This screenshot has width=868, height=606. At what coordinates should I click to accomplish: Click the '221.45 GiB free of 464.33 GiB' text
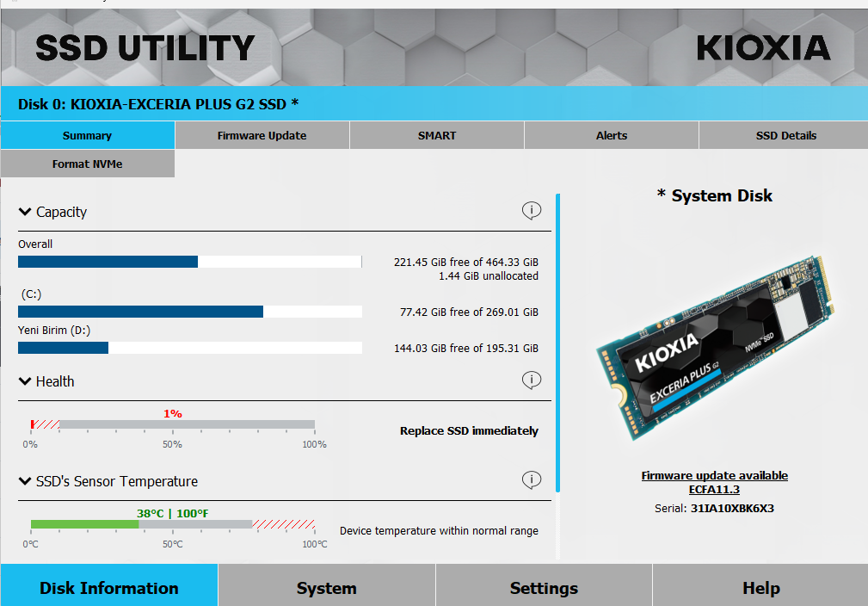tap(466, 262)
